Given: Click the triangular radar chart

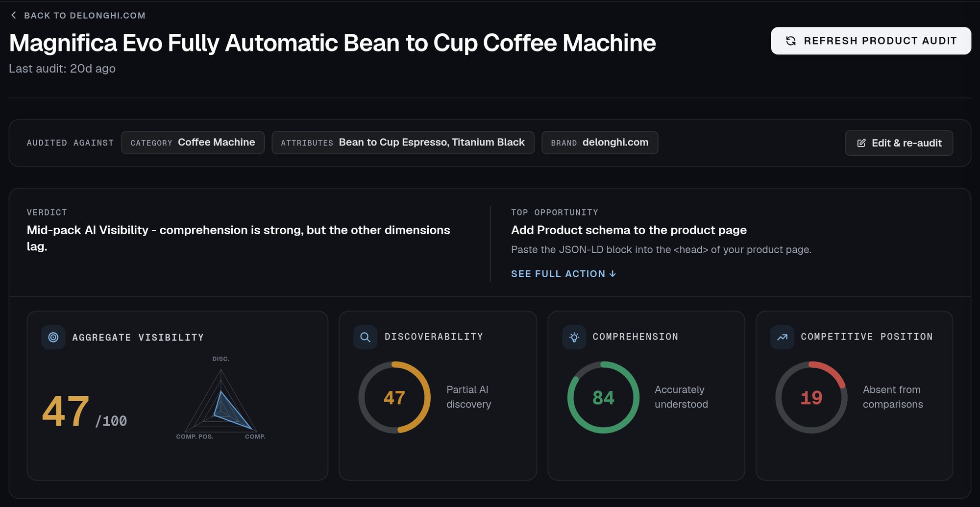Looking at the screenshot, I should click(x=221, y=402).
